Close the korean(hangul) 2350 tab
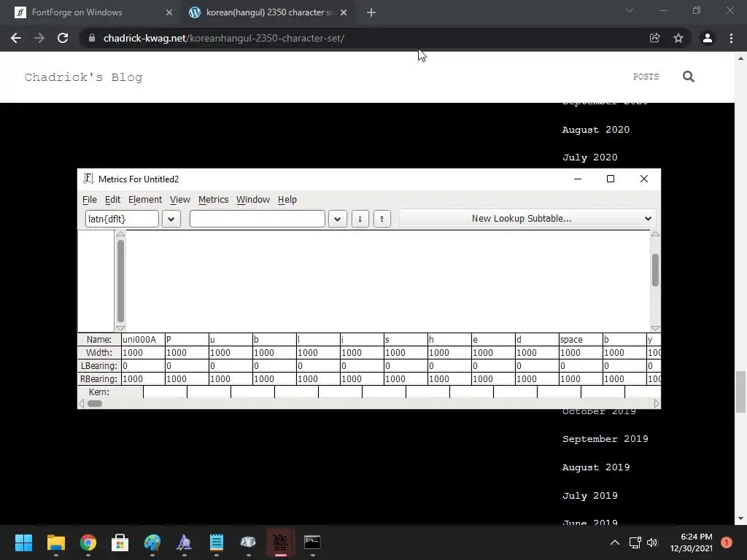 [344, 12]
